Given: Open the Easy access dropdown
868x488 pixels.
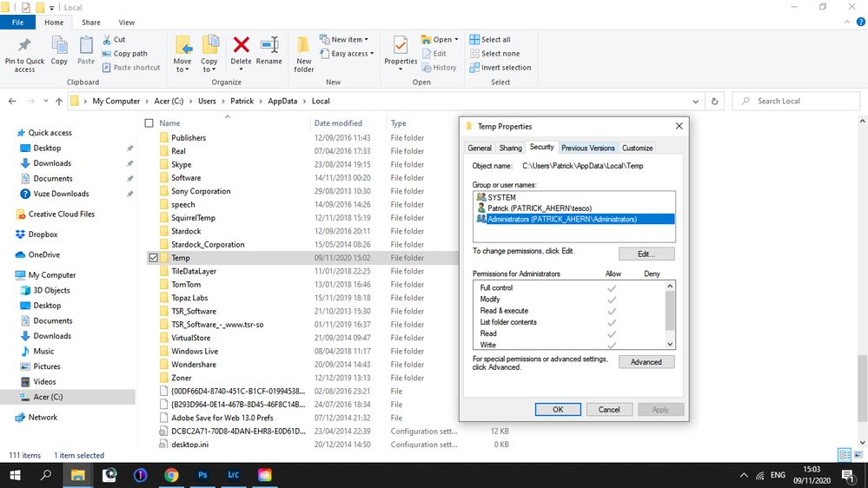Looking at the screenshot, I should (347, 54).
